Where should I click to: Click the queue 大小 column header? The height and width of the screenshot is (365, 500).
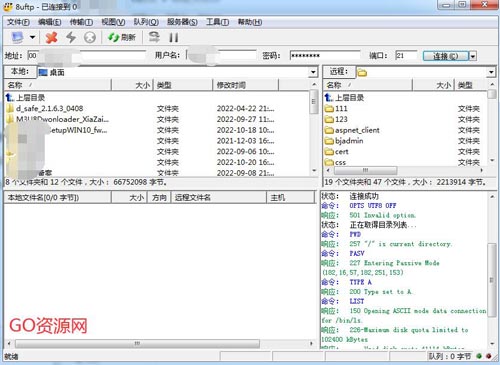pos(130,198)
